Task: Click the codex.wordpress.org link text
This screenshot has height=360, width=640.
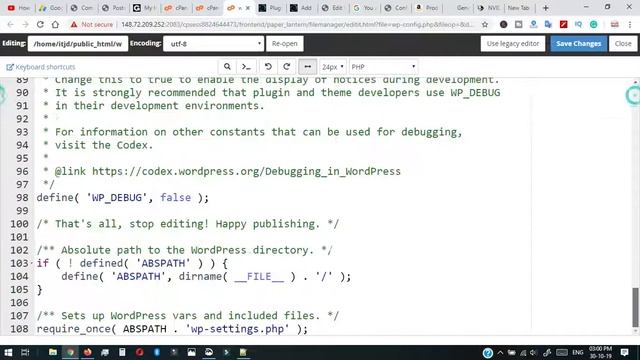Action: [246, 171]
